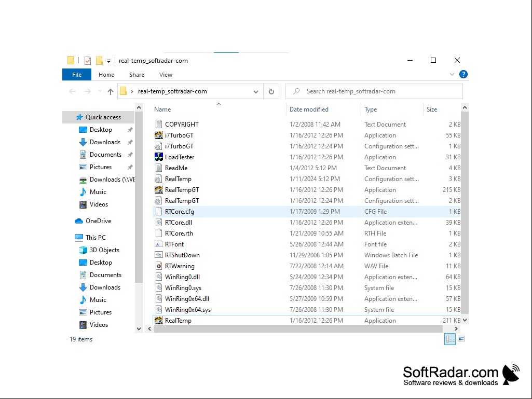Click the Properties icon in the title bar
Screen dimensions: 532x399
click(88, 60)
